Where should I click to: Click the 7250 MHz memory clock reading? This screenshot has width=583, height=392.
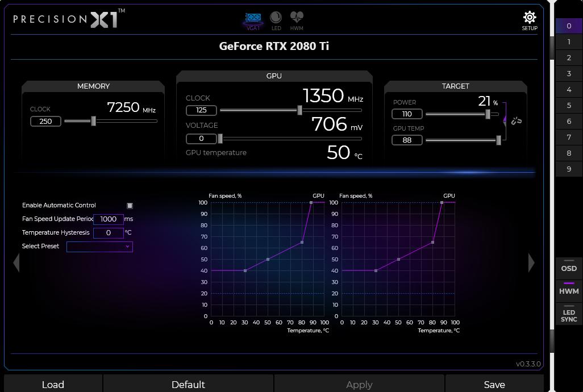131,107
